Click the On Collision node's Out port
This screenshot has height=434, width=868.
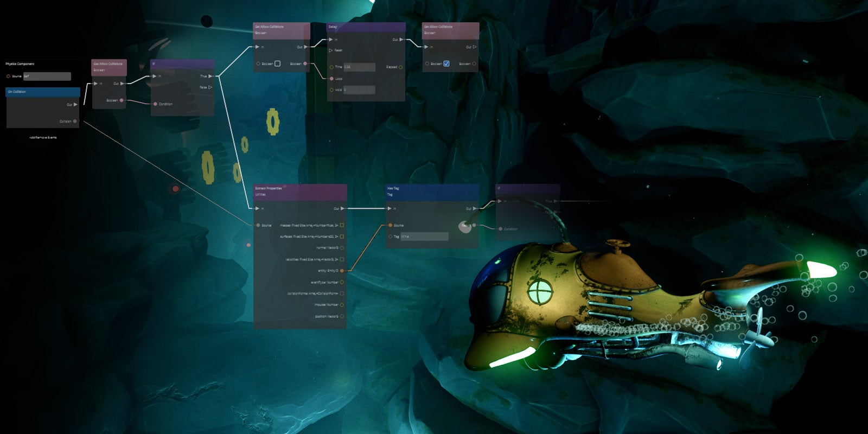(x=75, y=104)
